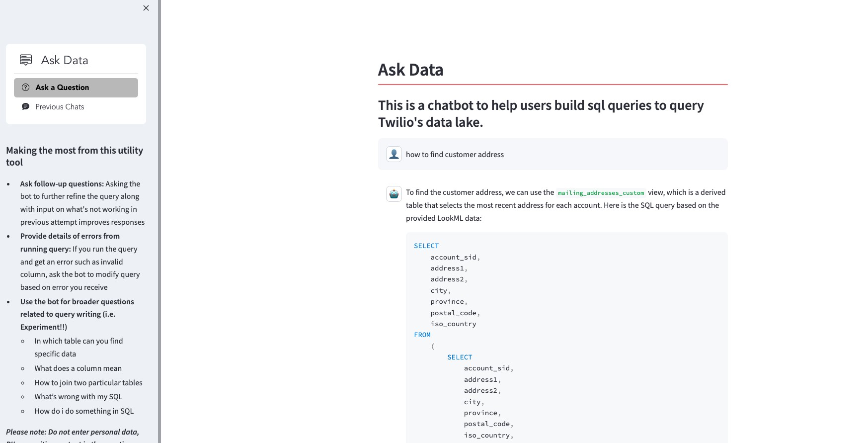Click 'Provide details of errors from running query' tip
This screenshot has width=868, height=443.
(x=70, y=243)
